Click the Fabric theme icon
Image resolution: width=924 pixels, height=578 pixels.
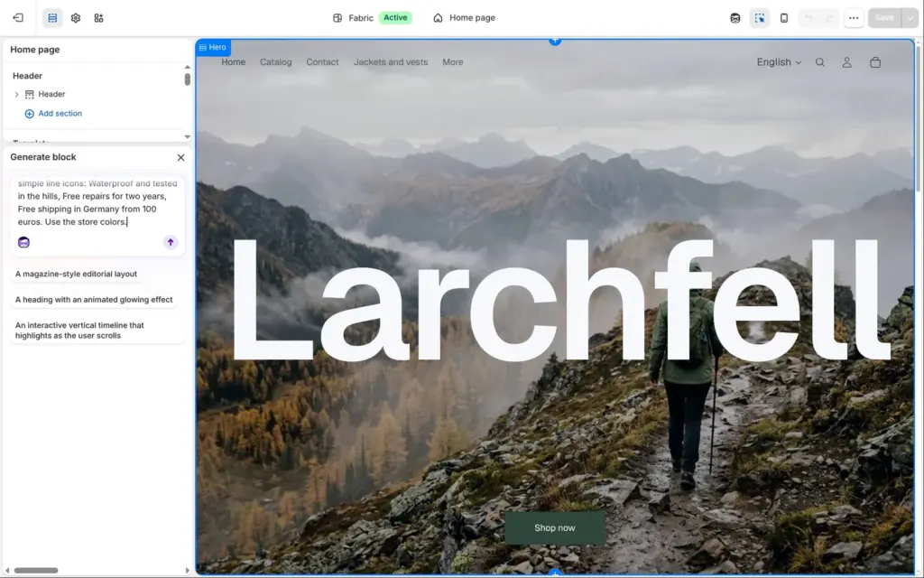click(337, 18)
